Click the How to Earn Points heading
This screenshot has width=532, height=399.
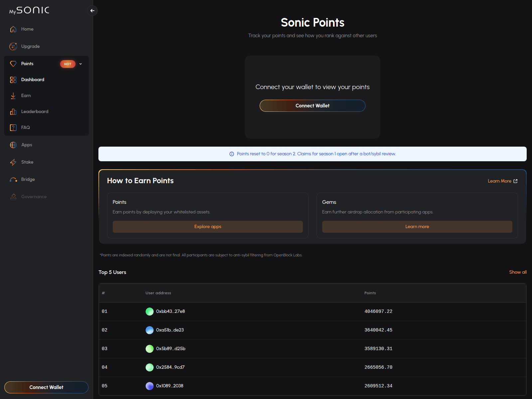140,181
